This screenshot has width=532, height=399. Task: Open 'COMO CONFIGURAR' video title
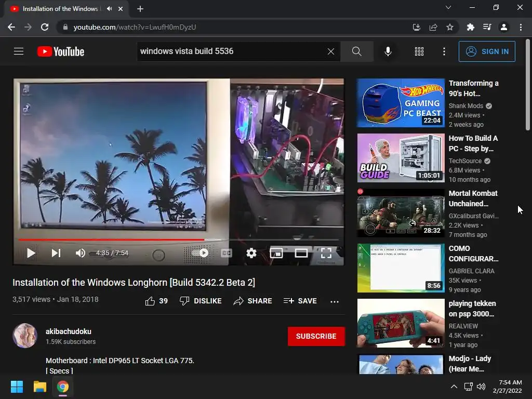click(x=473, y=254)
